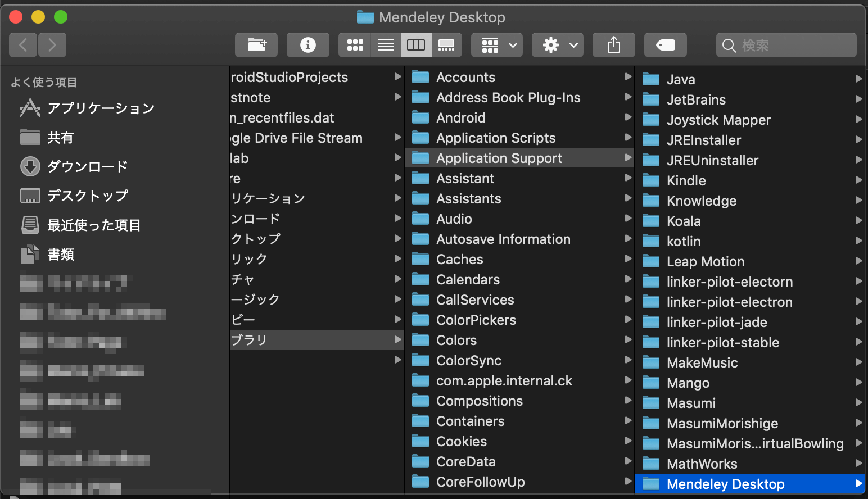The height and width of the screenshot is (499, 868).
Task: Expand the Calendars folder arrow
Action: (628, 279)
